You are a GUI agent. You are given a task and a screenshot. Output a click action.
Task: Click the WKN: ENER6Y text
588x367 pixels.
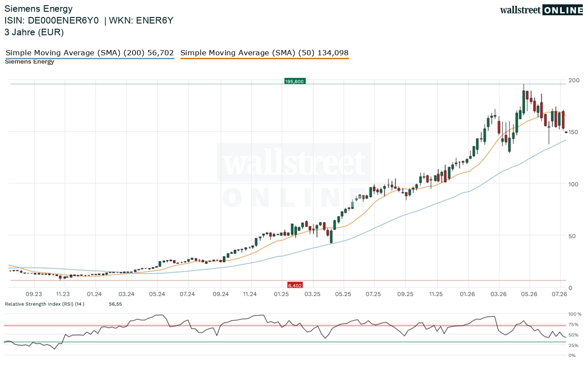(141, 20)
